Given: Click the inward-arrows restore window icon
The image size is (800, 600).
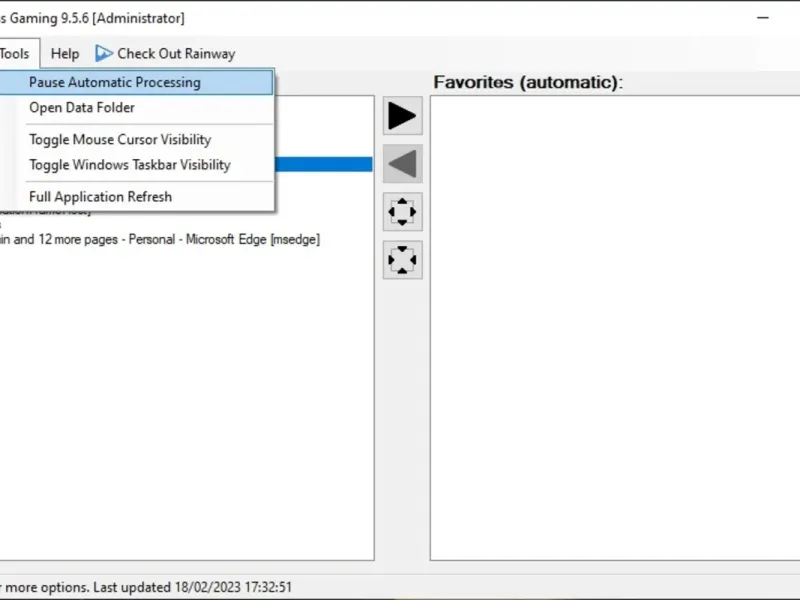Looking at the screenshot, I should [x=403, y=260].
